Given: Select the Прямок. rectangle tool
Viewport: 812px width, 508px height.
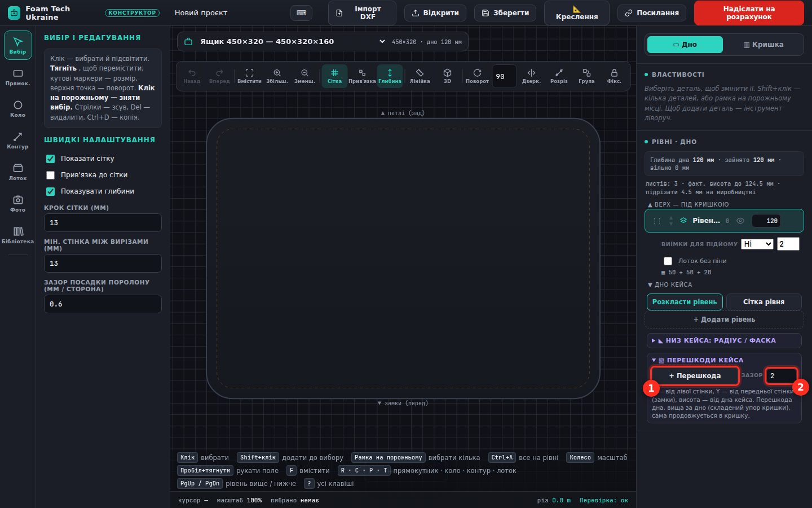Looking at the screenshot, I should click(17, 77).
